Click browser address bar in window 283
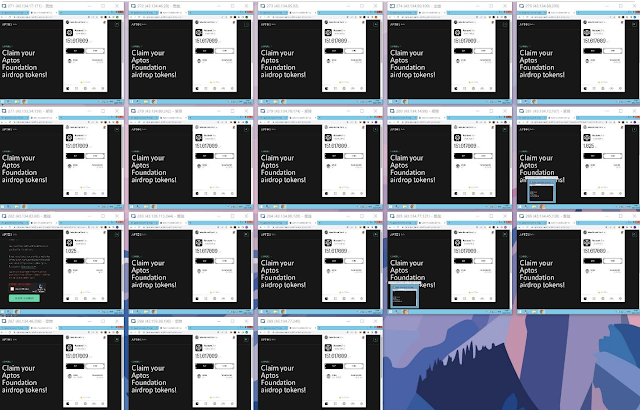This screenshot has height=410, width=640. (180, 227)
